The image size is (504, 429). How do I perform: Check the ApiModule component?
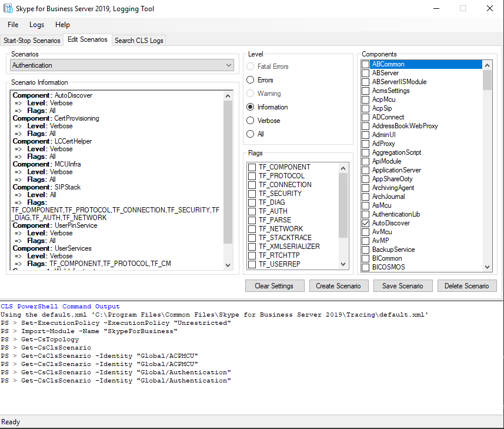[365, 161]
